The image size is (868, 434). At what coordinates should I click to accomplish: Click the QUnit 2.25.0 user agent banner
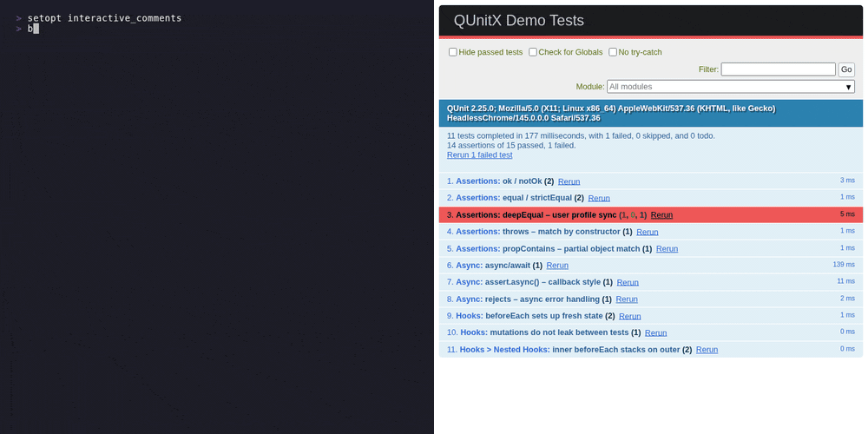click(651, 114)
